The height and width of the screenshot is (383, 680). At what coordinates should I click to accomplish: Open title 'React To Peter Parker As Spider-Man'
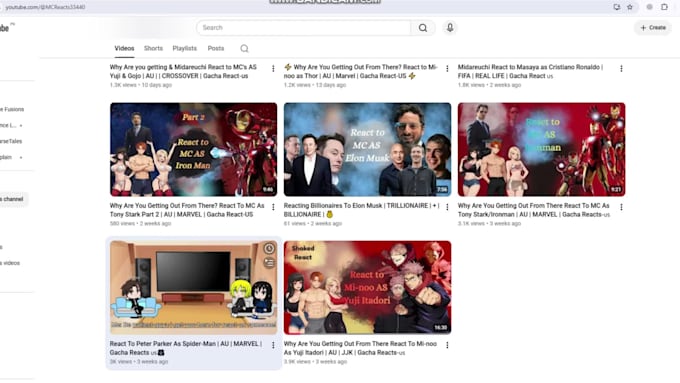186,348
